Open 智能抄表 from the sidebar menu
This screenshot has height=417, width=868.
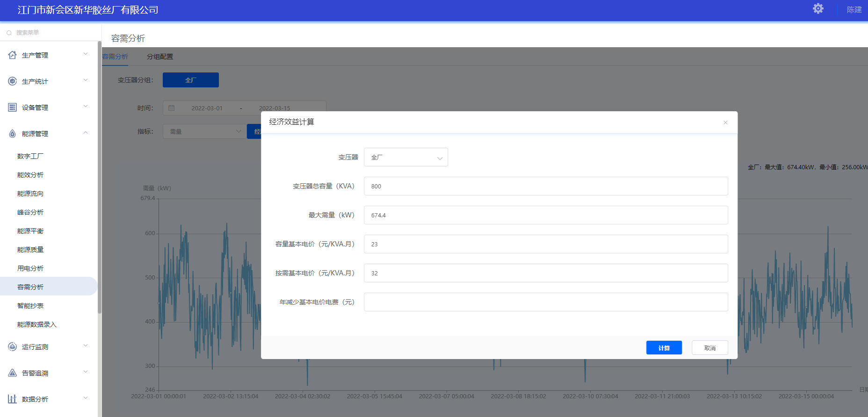(x=30, y=306)
